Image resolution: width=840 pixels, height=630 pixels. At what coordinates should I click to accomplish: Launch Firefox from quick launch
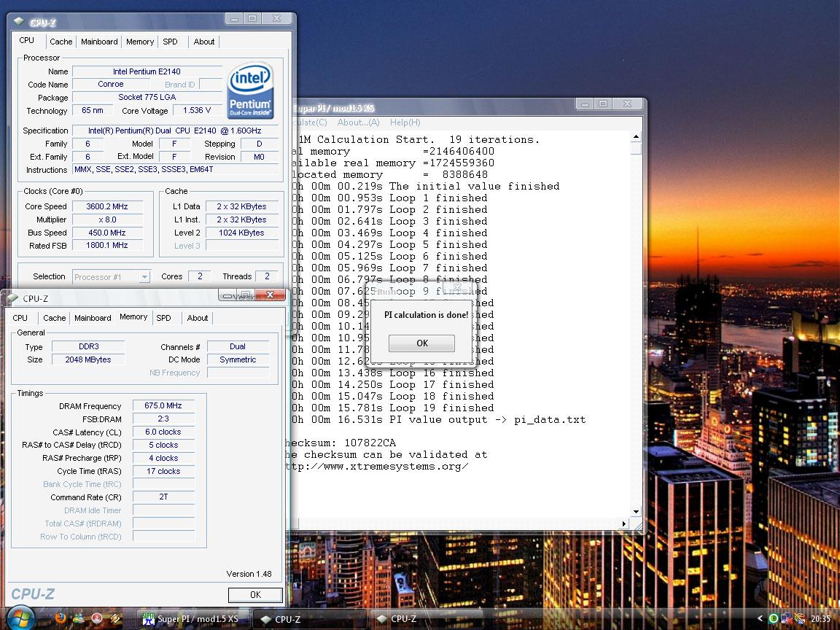pos(61,618)
